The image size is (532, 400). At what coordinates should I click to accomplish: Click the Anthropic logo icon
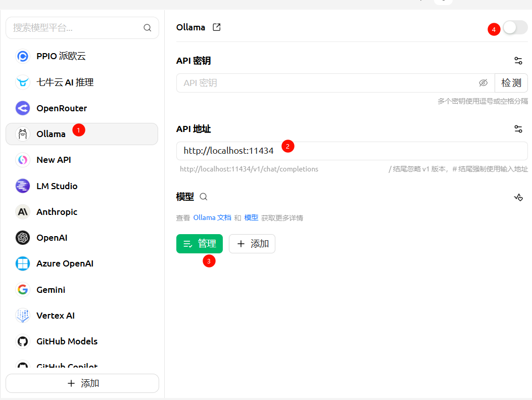coord(23,212)
